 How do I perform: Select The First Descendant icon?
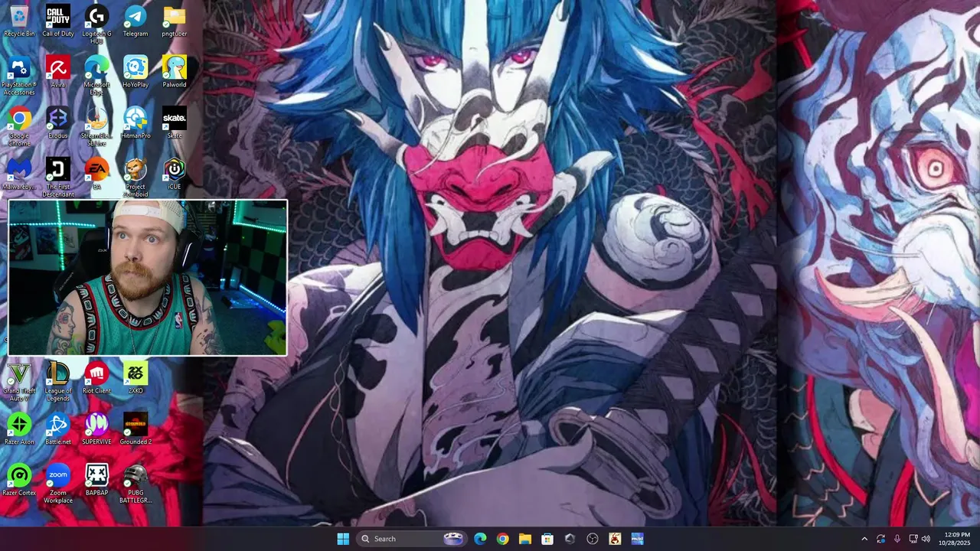click(x=58, y=178)
